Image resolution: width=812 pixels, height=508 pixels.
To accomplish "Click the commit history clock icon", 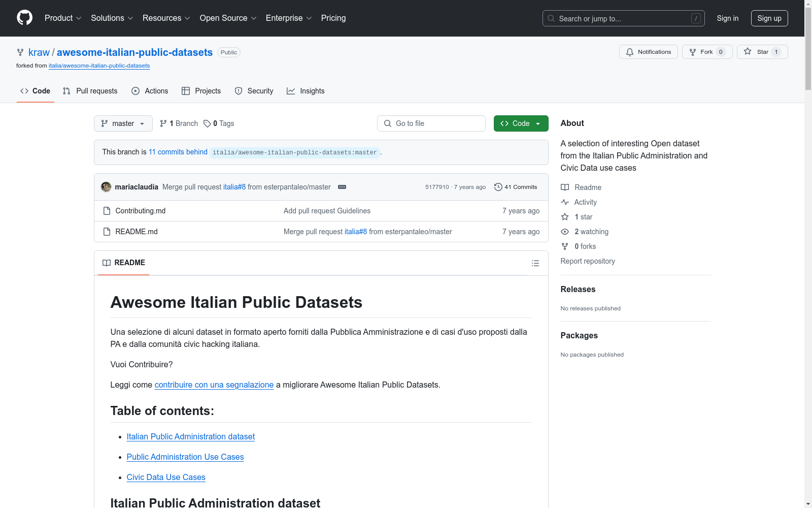I will click(x=498, y=187).
